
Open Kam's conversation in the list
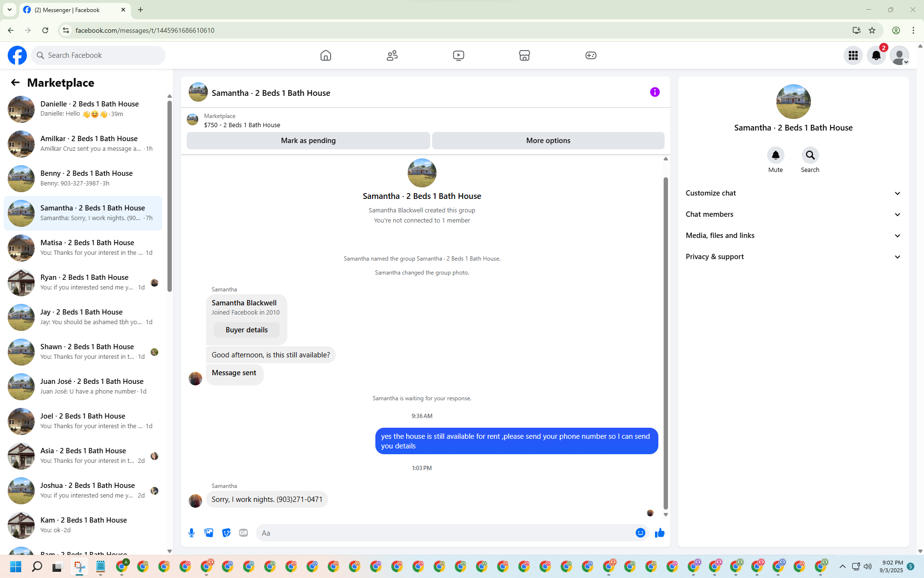pyautogui.click(x=83, y=525)
